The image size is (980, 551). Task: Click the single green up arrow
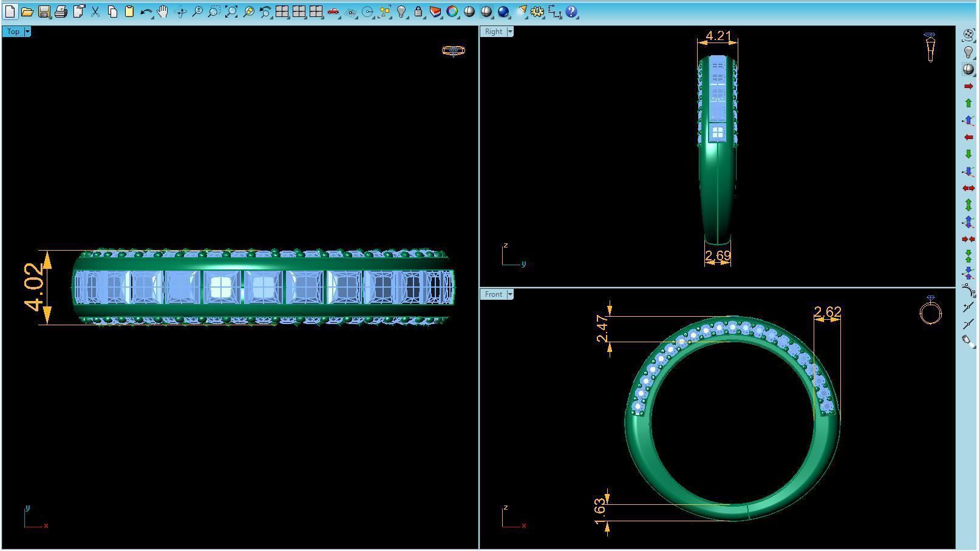(x=968, y=103)
